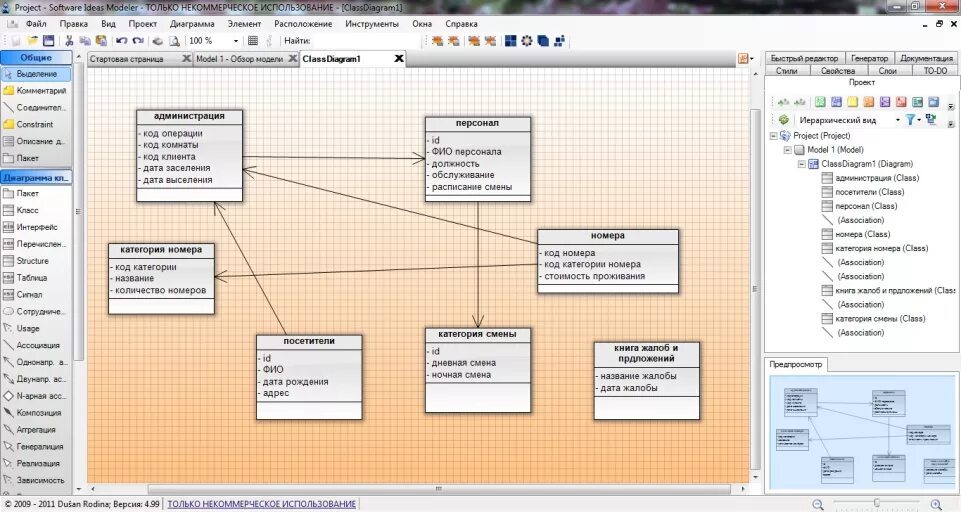Choose the Генерализация connector tool
Screen dimensions: 961x512
click(x=36, y=446)
